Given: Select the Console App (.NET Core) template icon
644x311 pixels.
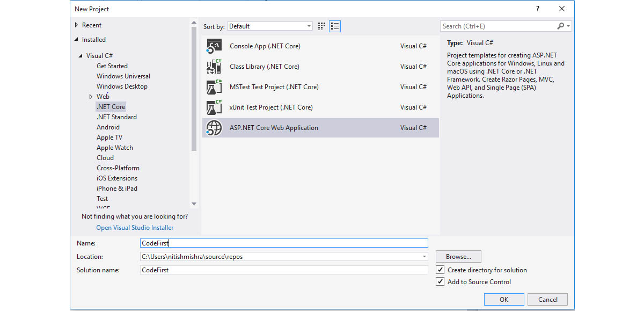Looking at the screenshot, I should pyautogui.click(x=214, y=46).
